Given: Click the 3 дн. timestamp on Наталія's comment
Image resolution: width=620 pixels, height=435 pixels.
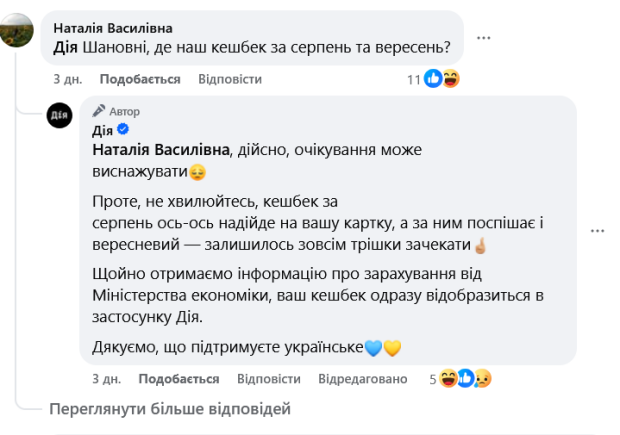Looking at the screenshot, I should click(67, 79).
